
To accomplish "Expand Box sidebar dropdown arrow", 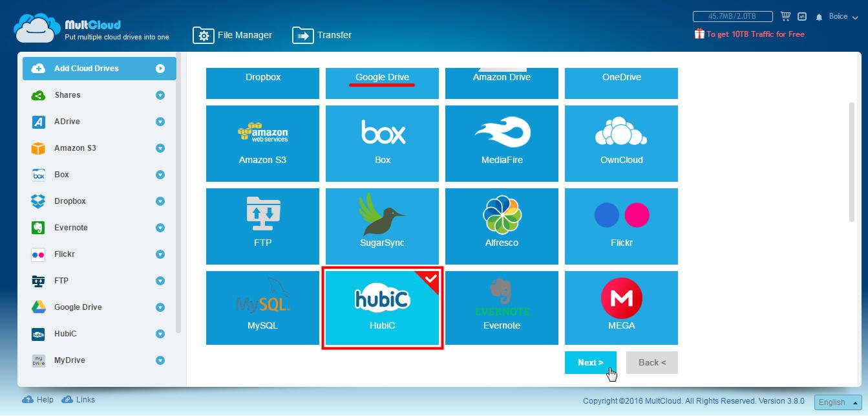I will point(160,175).
